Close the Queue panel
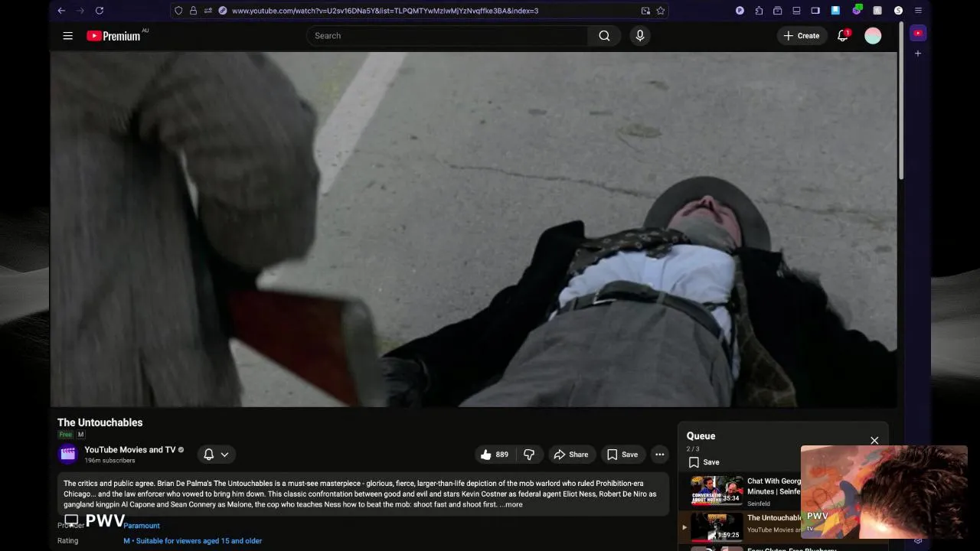Image resolution: width=980 pixels, height=551 pixels. pos(874,441)
